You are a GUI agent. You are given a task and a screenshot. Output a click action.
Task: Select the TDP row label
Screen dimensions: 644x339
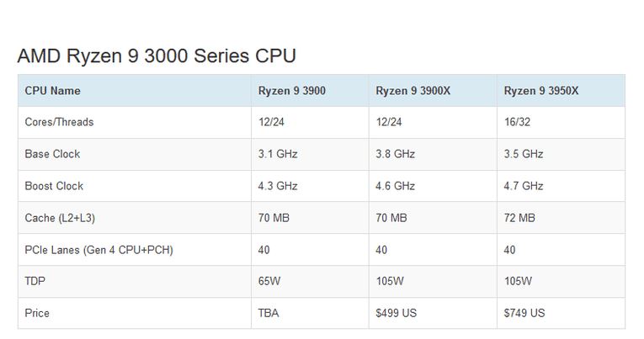point(35,281)
